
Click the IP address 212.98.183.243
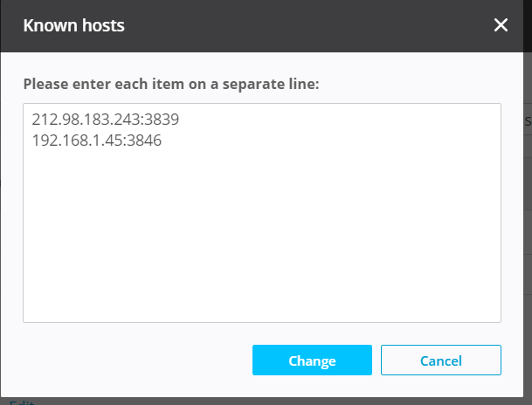click(x=86, y=119)
